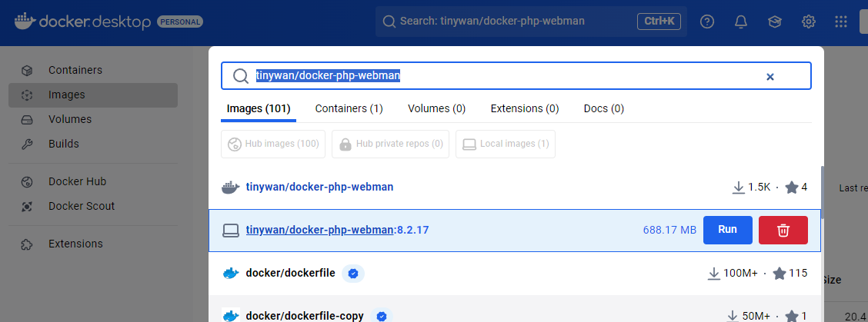Switch to the Docs (0) tab
The height and width of the screenshot is (322, 868).
pyautogui.click(x=604, y=108)
